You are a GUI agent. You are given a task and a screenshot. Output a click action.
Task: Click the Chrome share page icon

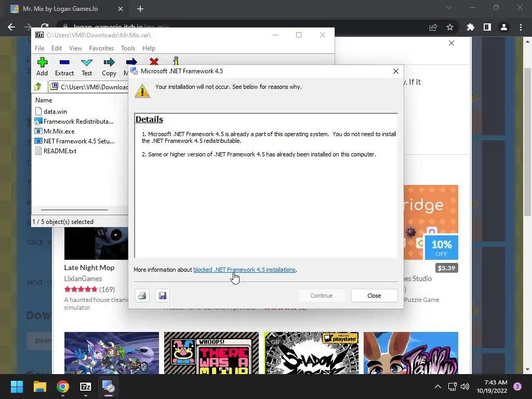[x=433, y=27]
